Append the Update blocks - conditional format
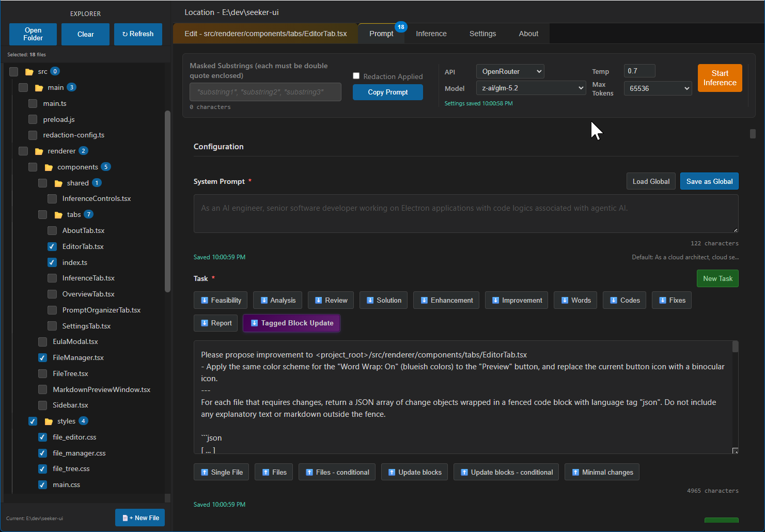This screenshot has width=765, height=532. pos(506,472)
